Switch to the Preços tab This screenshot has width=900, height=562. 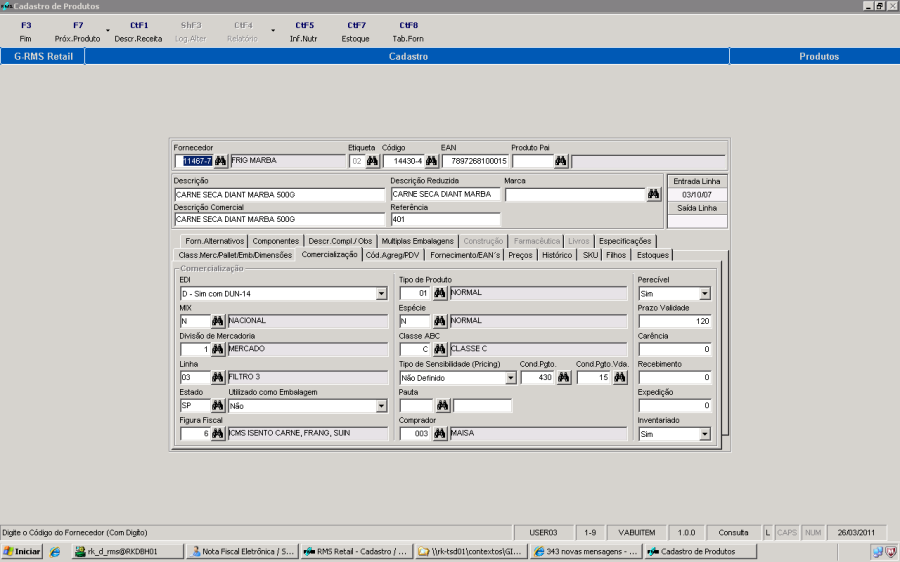tap(520, 255)
